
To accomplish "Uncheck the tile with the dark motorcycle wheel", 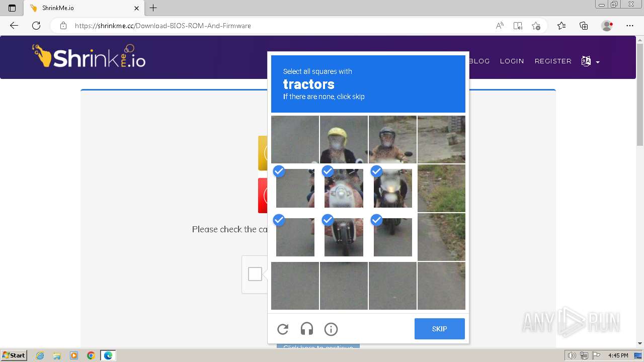I will [392, 237].
